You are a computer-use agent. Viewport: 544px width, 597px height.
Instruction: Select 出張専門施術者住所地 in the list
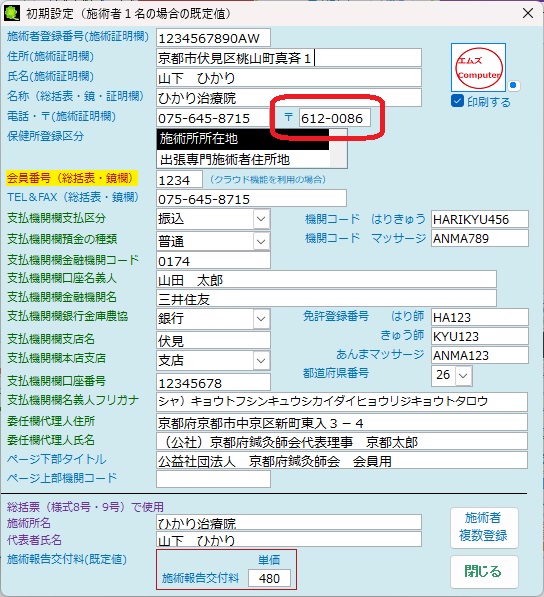[243, 159]
